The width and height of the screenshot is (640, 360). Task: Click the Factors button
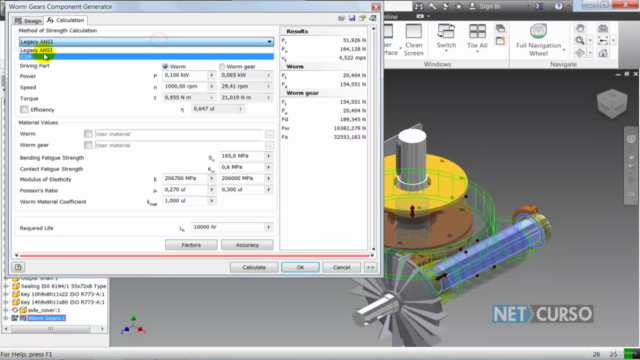click(x=191, y=245)
